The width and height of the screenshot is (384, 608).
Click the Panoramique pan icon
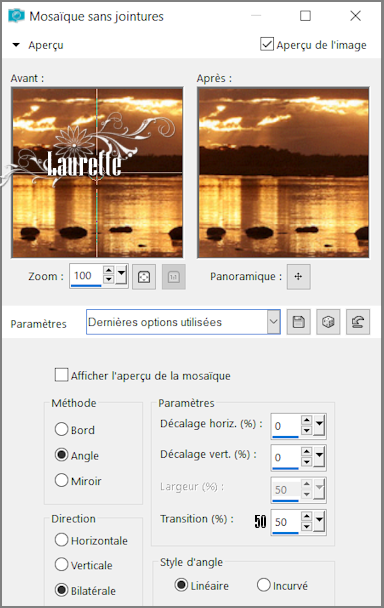(x=298, y=276)
